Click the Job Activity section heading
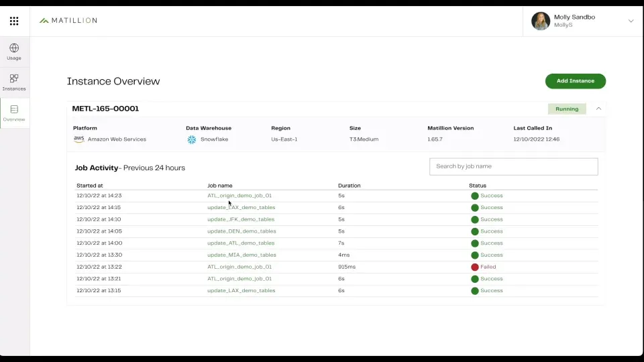This screenshot has height=362, width=644. tap(129, 168)
